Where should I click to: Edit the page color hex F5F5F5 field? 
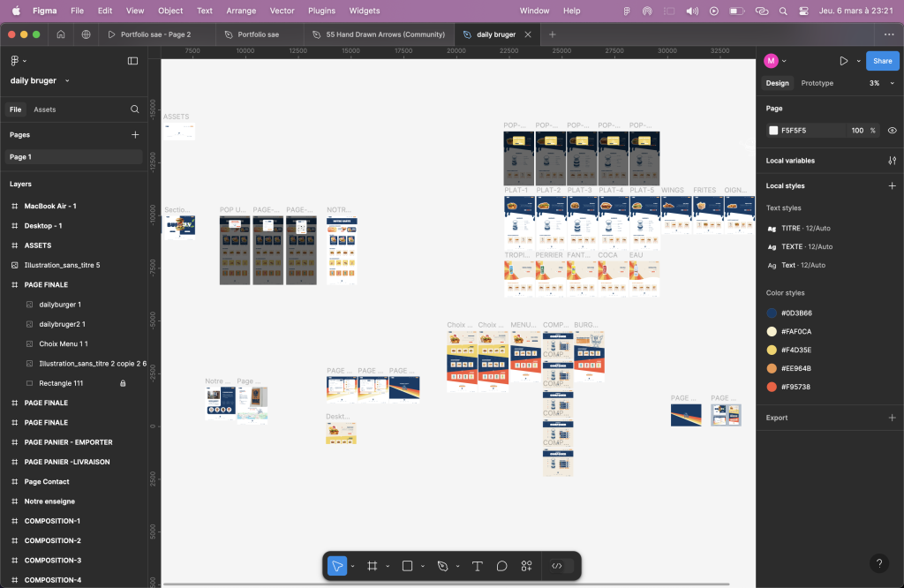[x=807, y=131]
